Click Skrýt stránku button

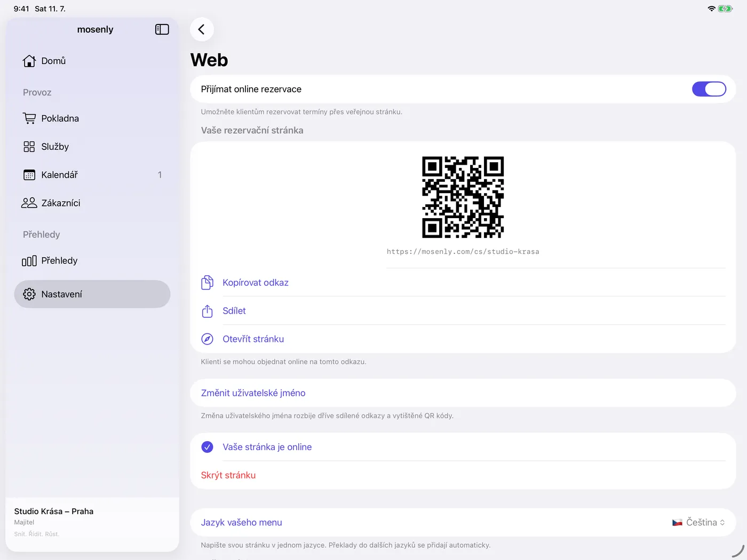[228, 475]
